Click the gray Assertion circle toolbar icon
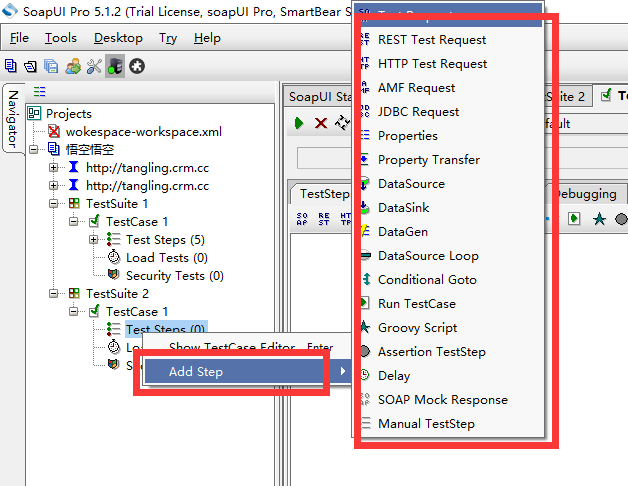628x486 pixels. (x=621, y=219)
